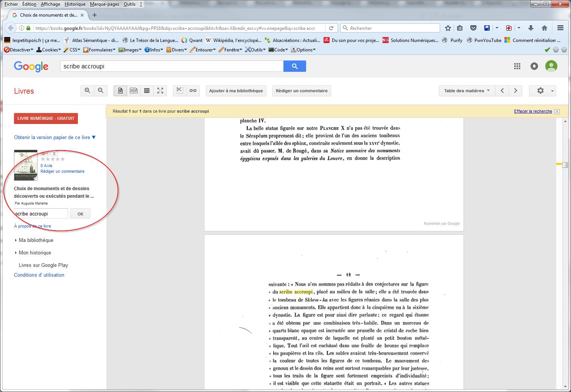Enter full screen reading mode
Viewport: 571px width, 392px height.
click(x=160, y=91)
